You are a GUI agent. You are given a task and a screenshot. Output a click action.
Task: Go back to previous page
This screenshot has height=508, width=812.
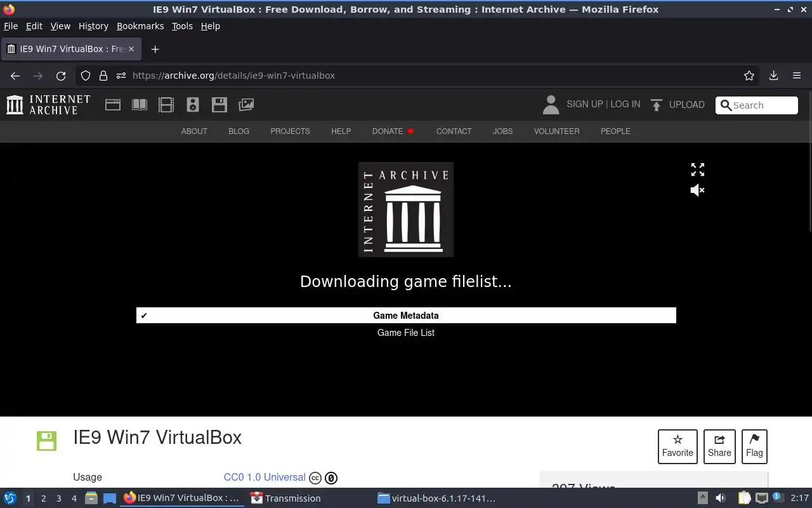point(15,76)
